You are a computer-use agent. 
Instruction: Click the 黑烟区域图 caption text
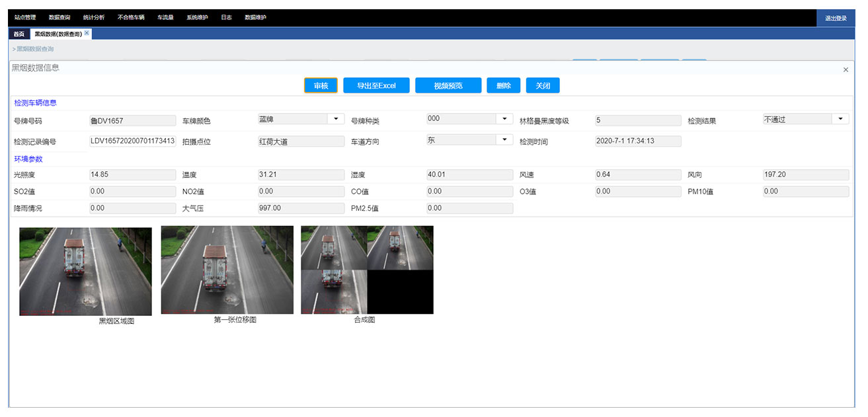tap(117, 321)
